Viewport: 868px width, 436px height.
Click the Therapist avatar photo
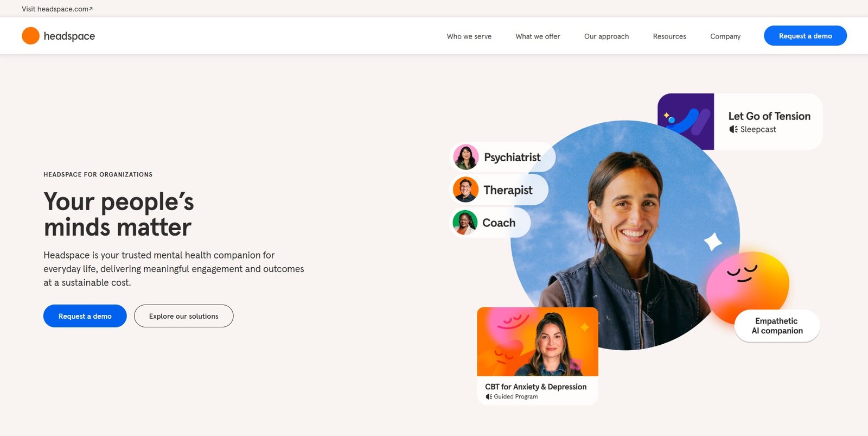tap(465, 190)
